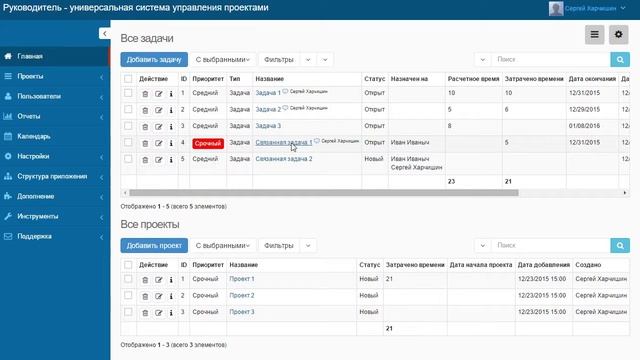Image resolution: width=640 pixels, height=360 pixels.
Task: Delete Связанная задача 1 with trash icon
Action: 145,143
